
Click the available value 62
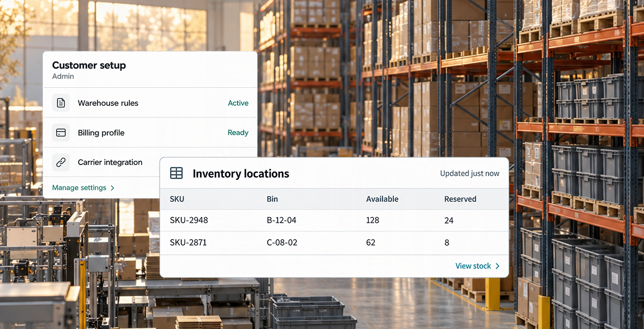click(370, 242)
